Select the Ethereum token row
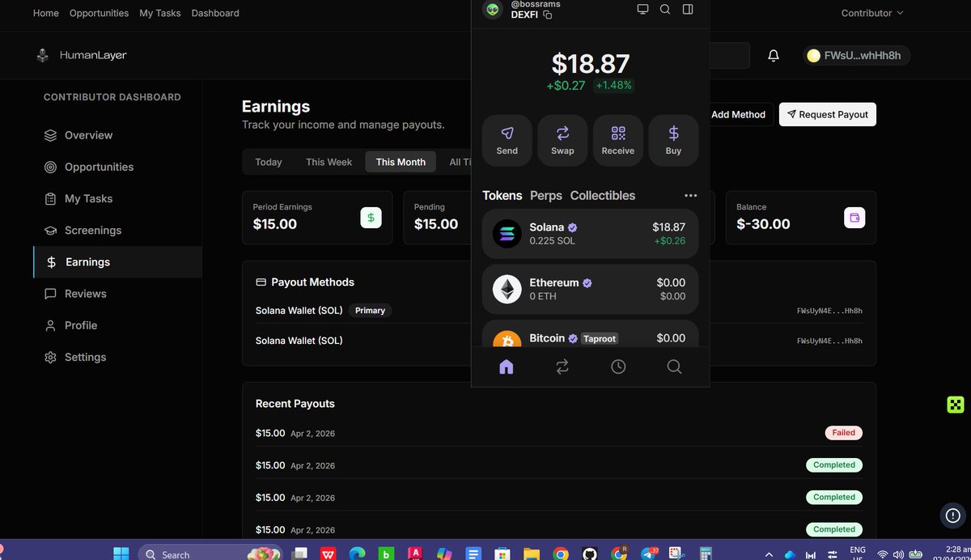Image resolution: width=971 pixels, height=560 pixels. [x=590, y=289]
